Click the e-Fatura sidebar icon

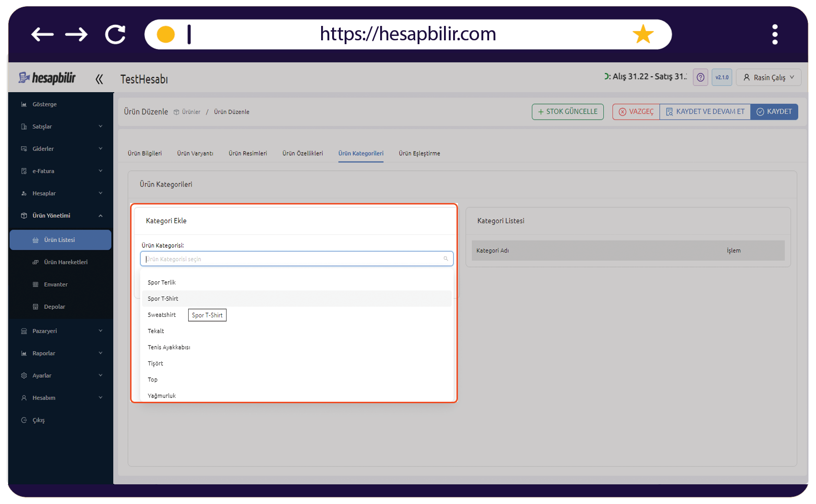coord(24,171)
